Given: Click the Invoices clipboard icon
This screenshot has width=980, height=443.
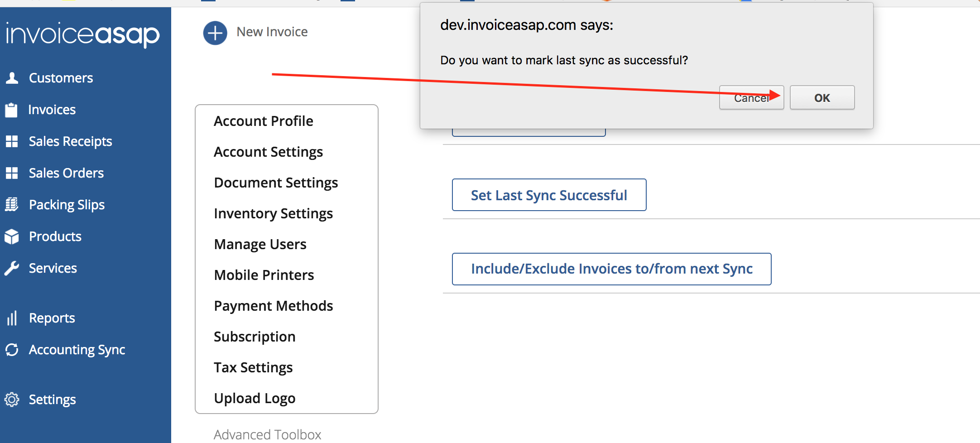Looking at the screenshot, I should [11, 110].
